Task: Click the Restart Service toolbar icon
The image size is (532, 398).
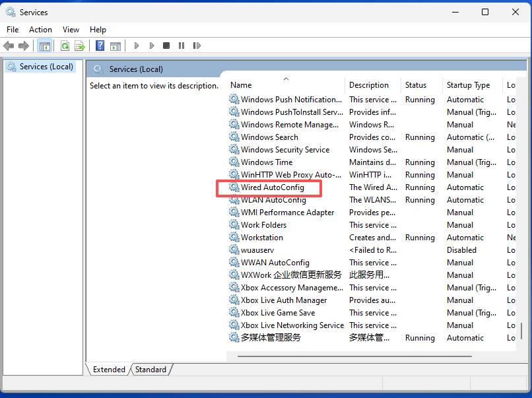Action: click(197, 46)
